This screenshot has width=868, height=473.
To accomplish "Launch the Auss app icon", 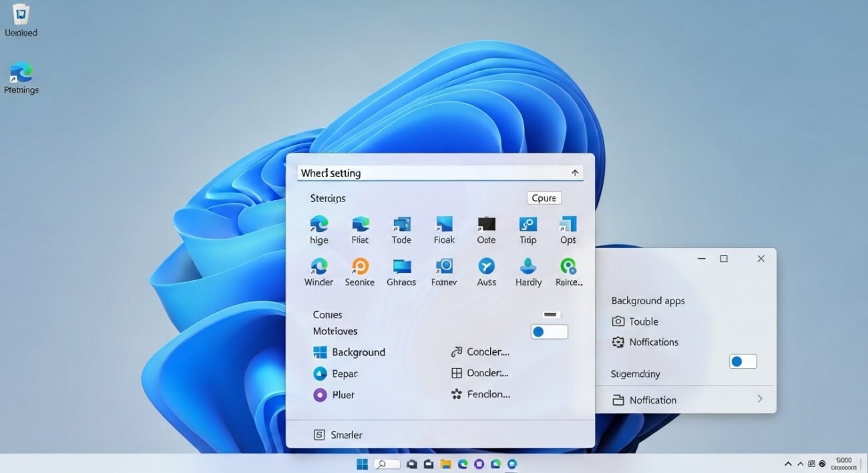I will click(487, 267).
